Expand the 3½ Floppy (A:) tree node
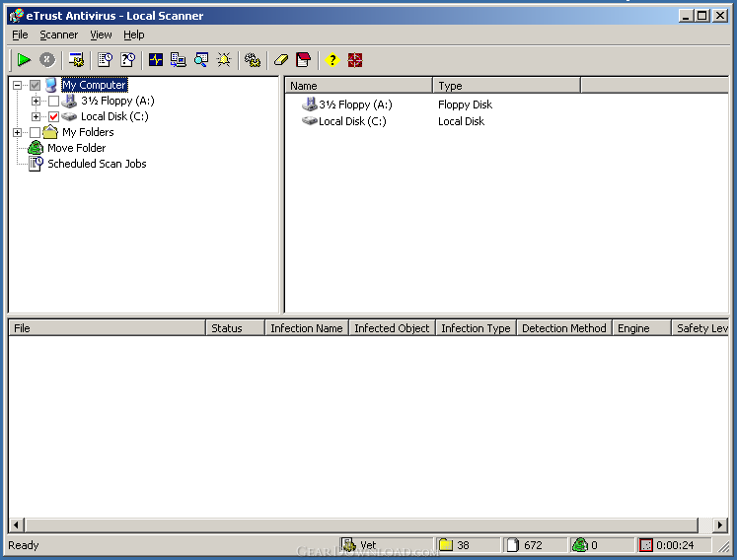 point(36,101)
